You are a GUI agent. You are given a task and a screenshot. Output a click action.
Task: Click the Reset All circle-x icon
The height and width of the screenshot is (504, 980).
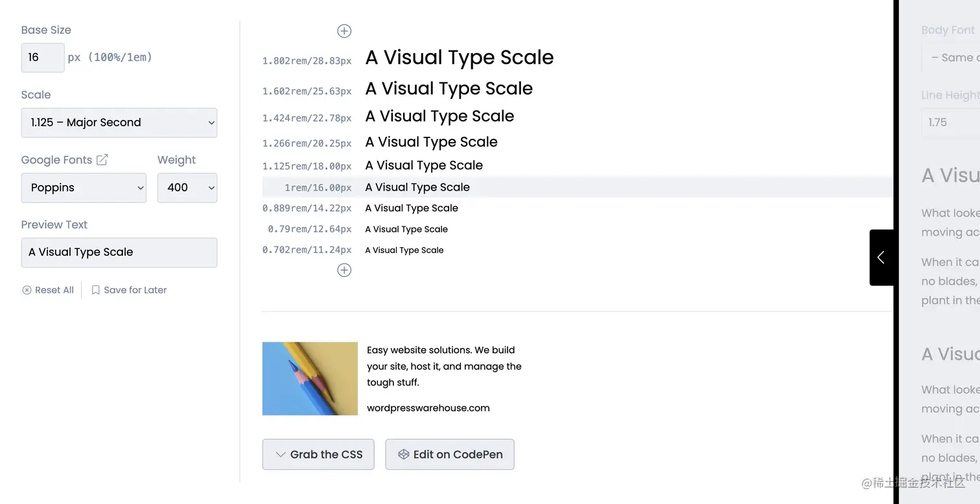pos(27,290)
